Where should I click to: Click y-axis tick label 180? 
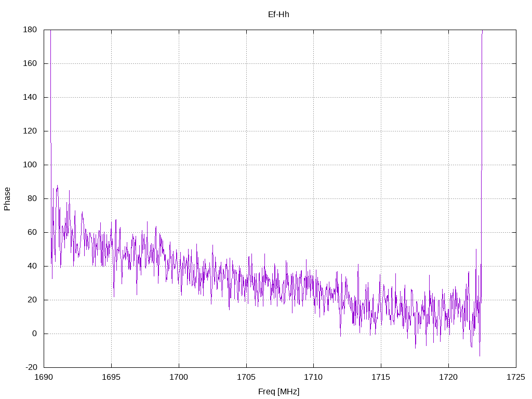point(30,30)
